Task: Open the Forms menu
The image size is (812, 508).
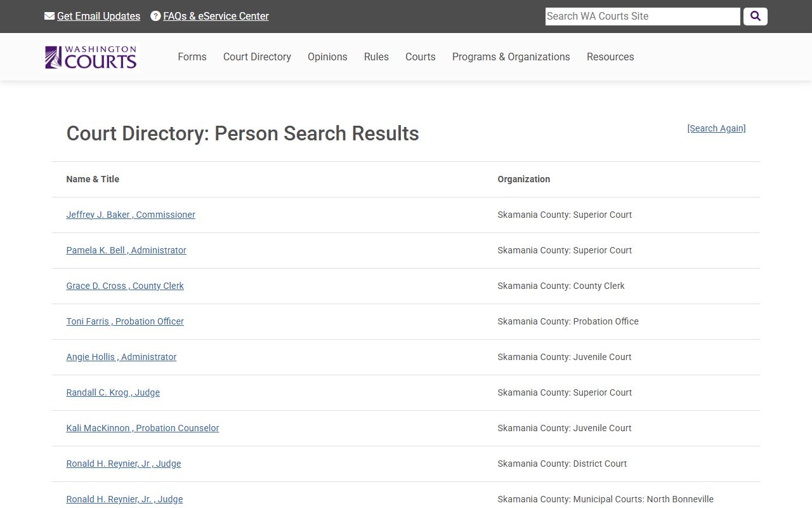Action: 192,57
